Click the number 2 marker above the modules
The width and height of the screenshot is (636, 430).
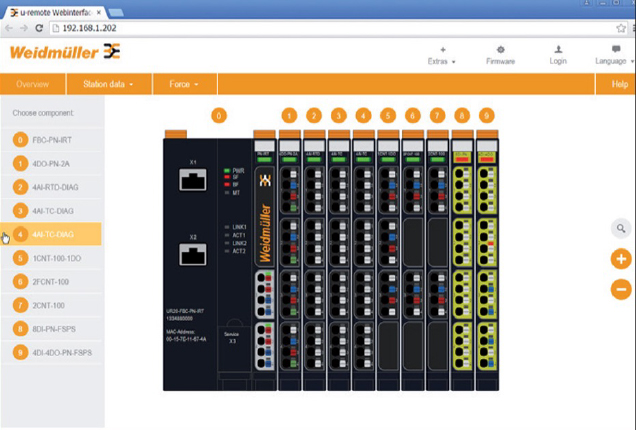314,116
